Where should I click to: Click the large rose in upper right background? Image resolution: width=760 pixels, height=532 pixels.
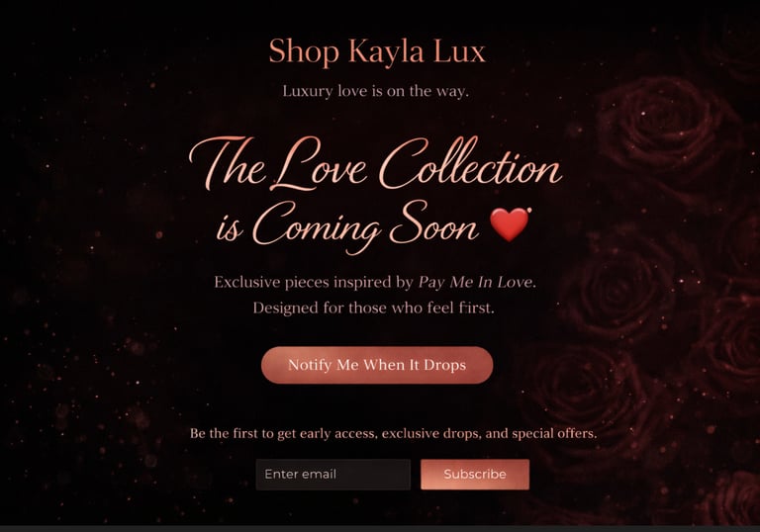click(662, 129)
